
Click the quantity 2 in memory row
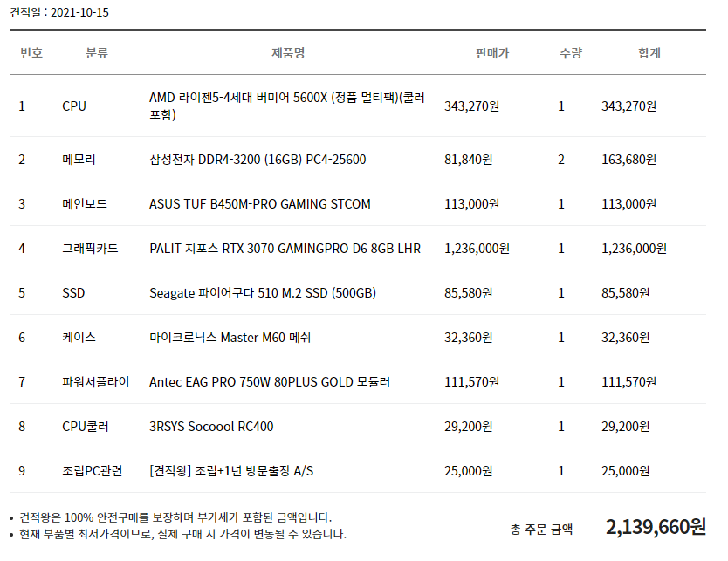click(x=561, y=160)
